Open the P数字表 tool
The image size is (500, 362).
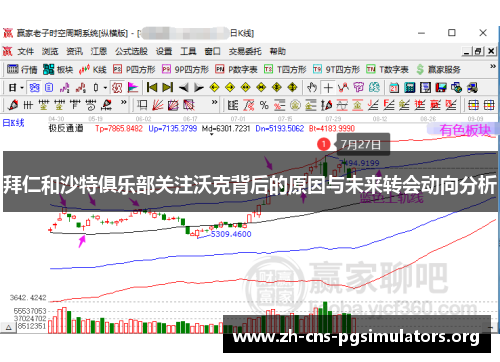236,69
